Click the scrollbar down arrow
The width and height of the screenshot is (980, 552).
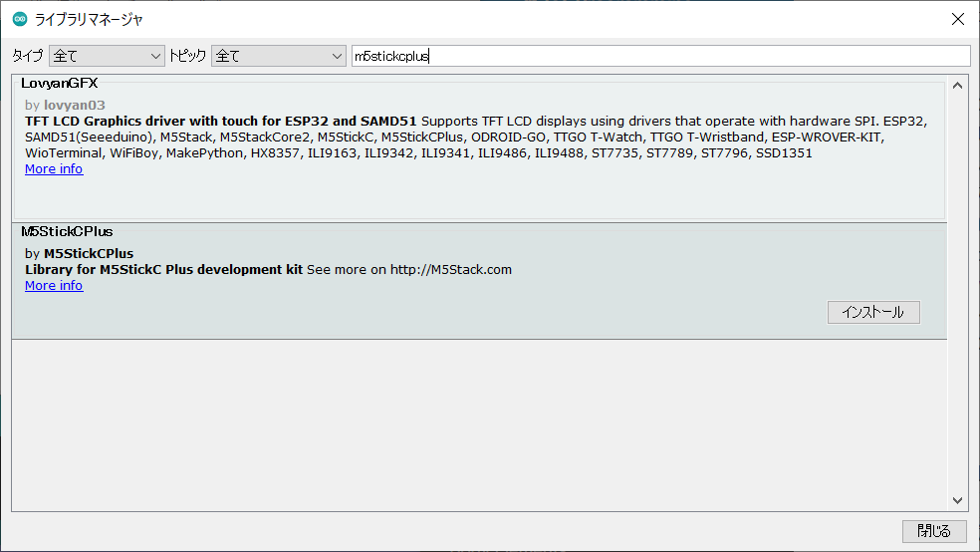[957, 500]
